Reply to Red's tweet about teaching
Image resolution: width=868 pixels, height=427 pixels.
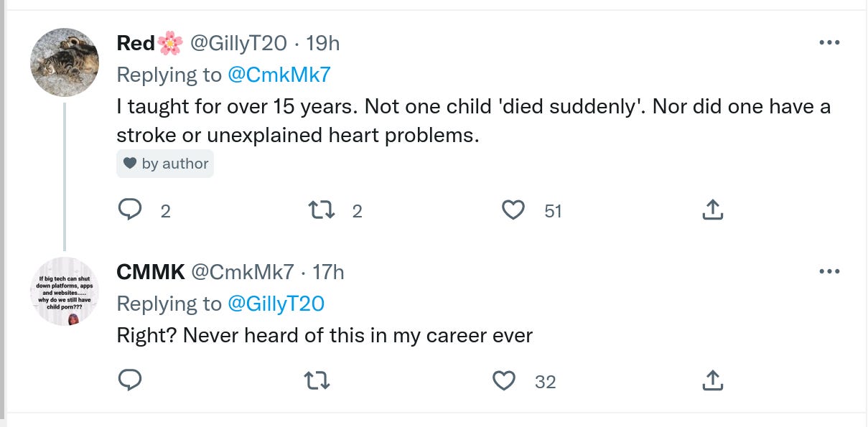click(129, 210)
